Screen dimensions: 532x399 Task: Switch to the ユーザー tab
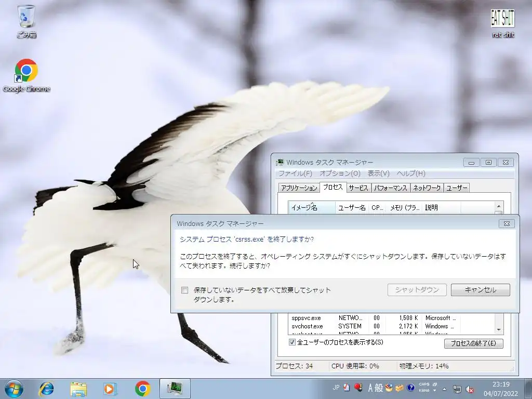457,188
